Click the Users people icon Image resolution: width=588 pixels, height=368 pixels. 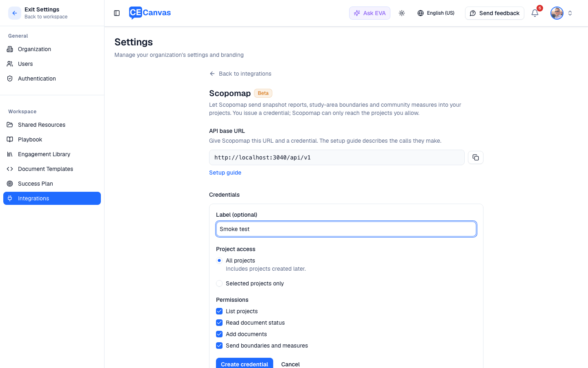tap(10, 64)
